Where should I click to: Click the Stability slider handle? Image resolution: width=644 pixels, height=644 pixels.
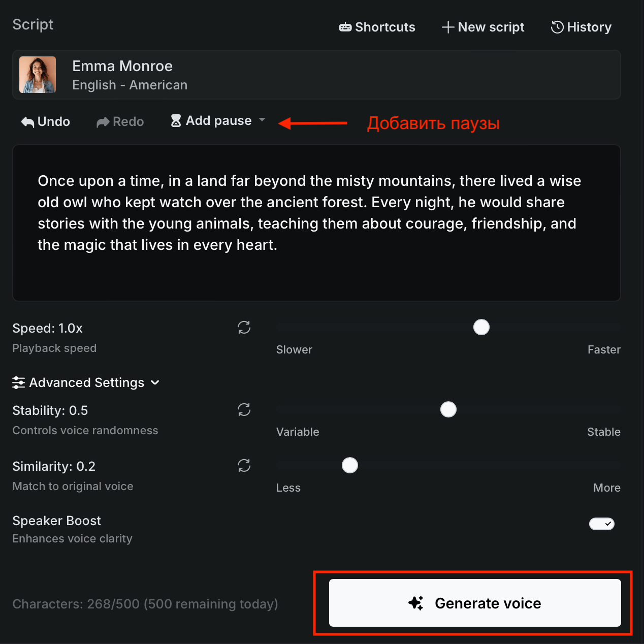[448, 409]
